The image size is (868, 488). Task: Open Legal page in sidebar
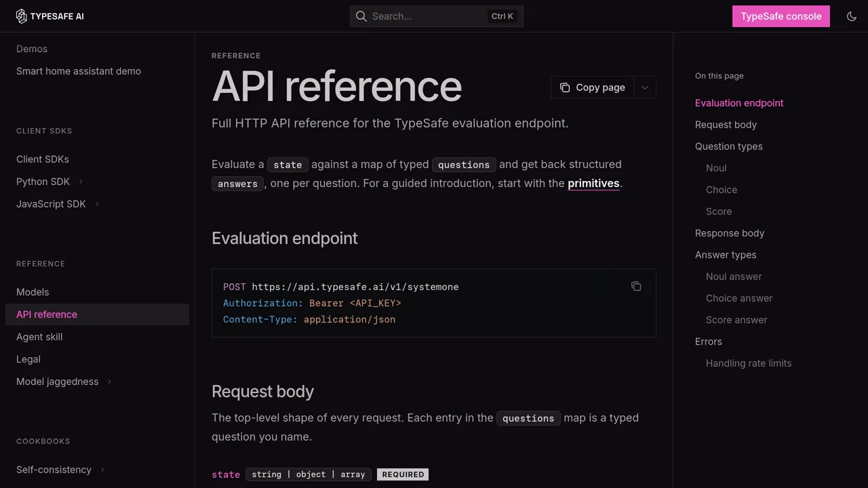coord(28,359)
